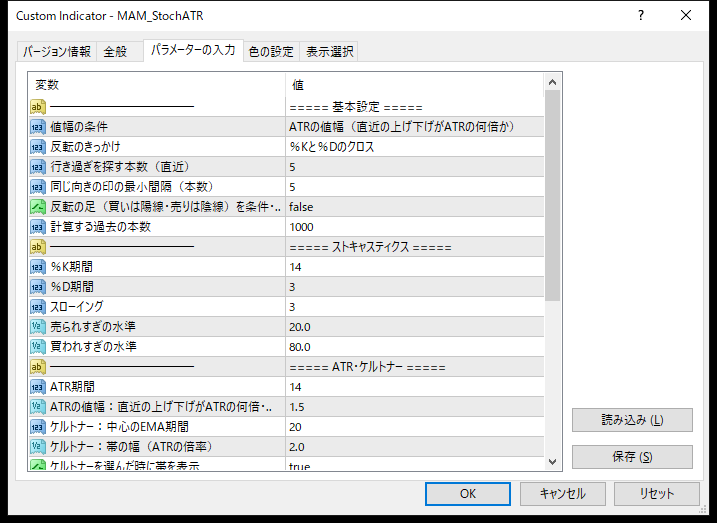The height and width of the screenshot is (523, 717).
Task: Click the 保存 (S) button
Action: coord(632,457)
